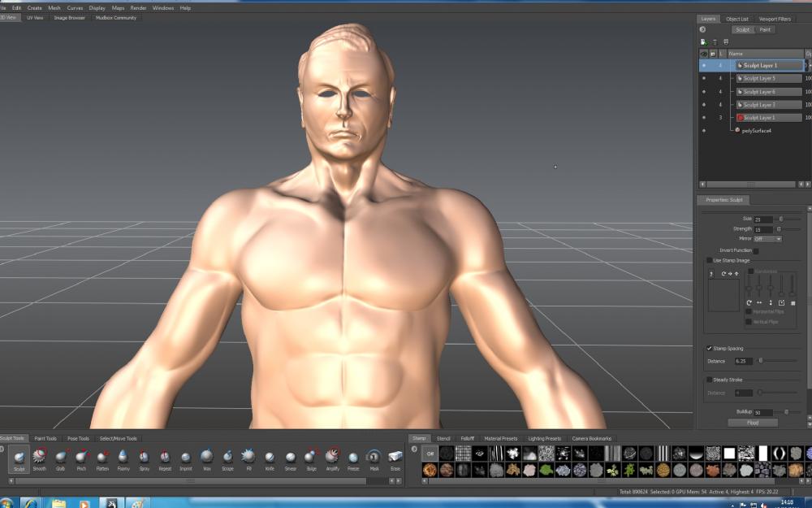Toggle visibility of polySurface4 object
Image resolution: width=812 pixels, height=508 pixels.
[703, 131]
